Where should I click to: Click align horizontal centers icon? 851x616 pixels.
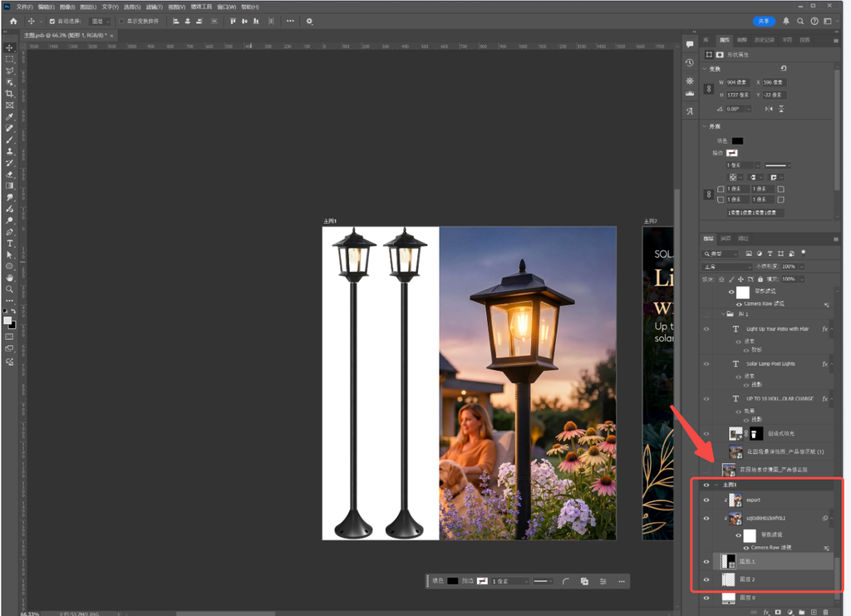[x=188, y=21]
